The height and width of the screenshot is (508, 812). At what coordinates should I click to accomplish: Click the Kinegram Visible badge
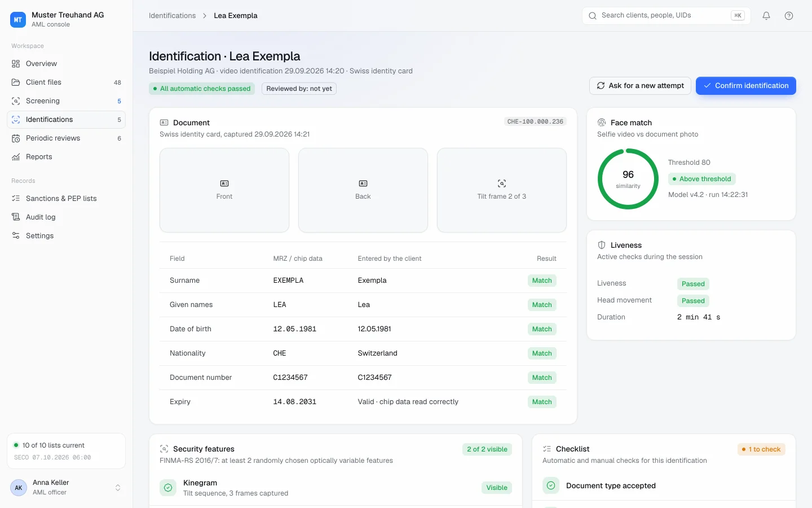pyautogui.click(x=497, y=488)
